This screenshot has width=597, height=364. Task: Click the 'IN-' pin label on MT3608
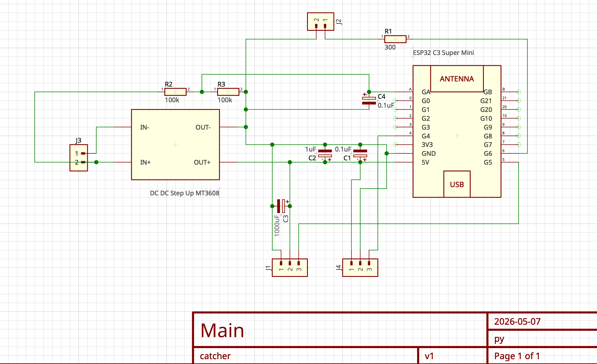point(145,127)
